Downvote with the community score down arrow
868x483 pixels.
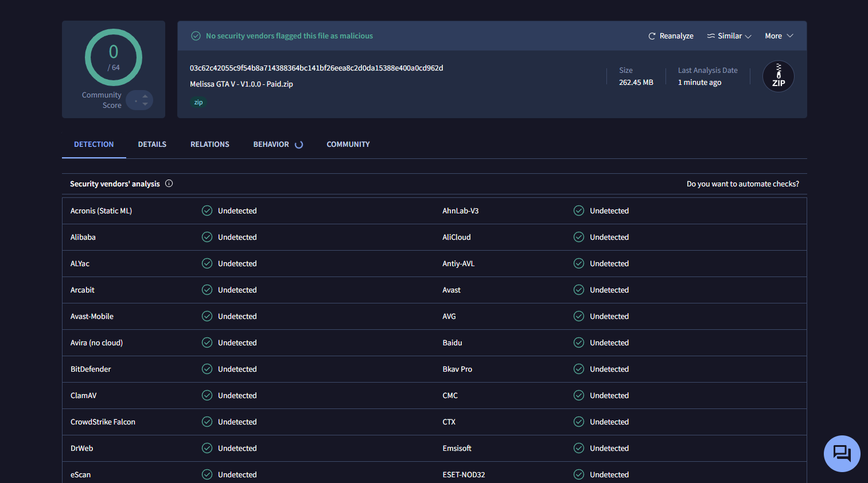(145, 104)
